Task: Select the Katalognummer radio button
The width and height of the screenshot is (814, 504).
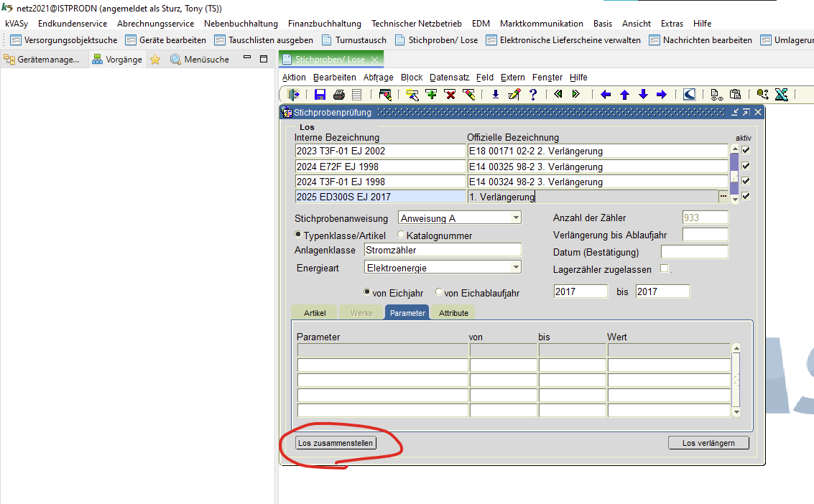Action: [x=401, y=235]
